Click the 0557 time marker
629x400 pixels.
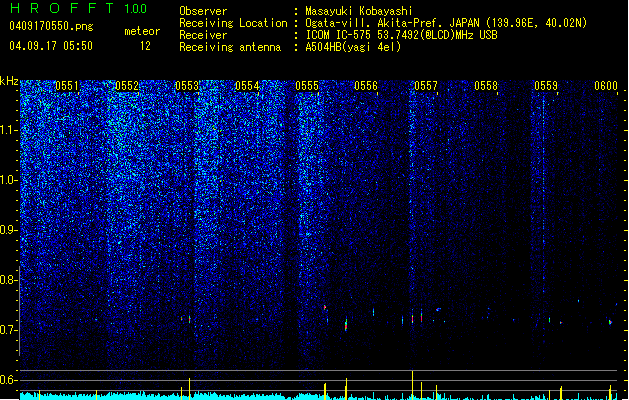[426, 86]
